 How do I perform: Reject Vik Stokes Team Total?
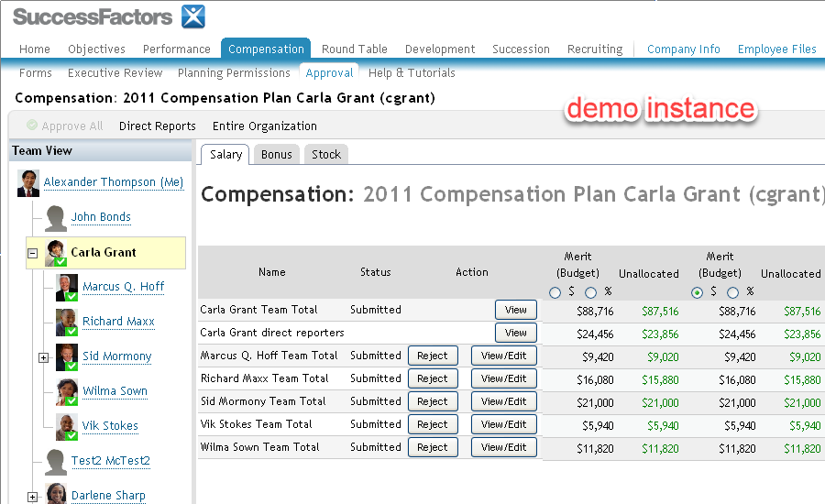(433, 424)
